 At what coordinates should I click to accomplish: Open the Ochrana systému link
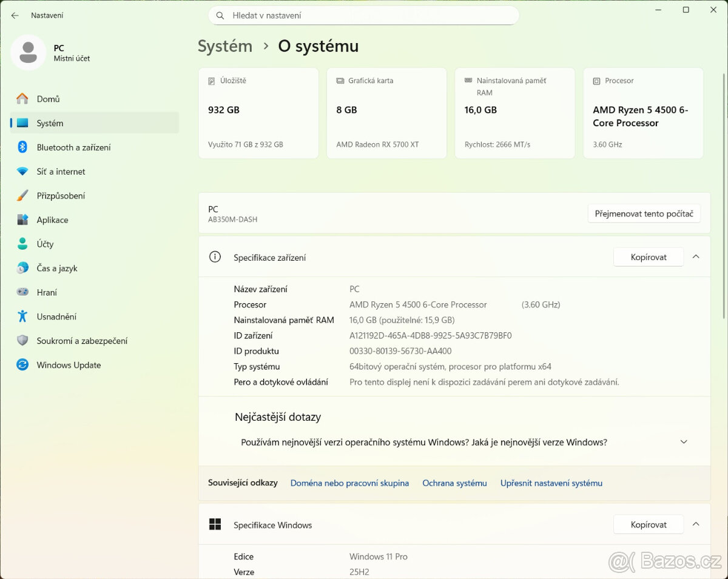[454, 483]
